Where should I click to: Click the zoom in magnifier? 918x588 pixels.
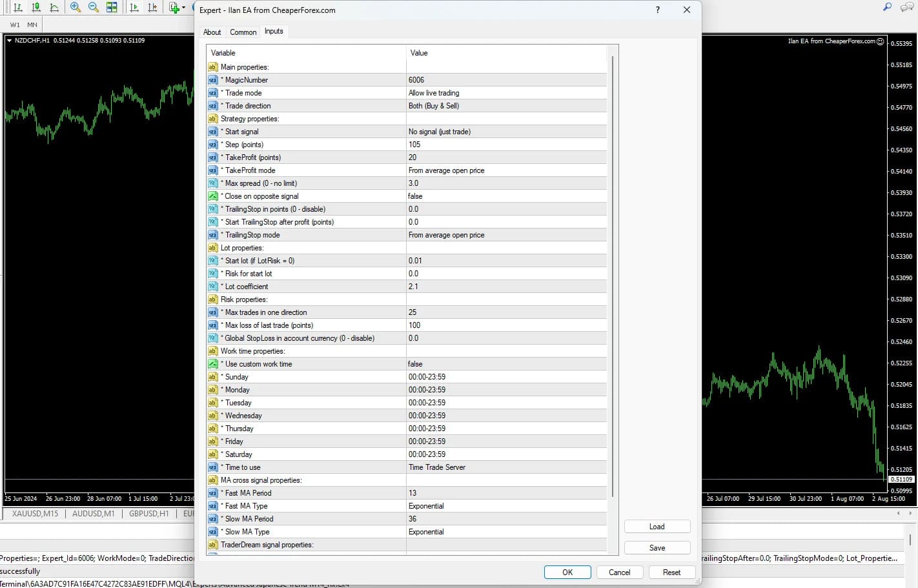tap(76, 7)
